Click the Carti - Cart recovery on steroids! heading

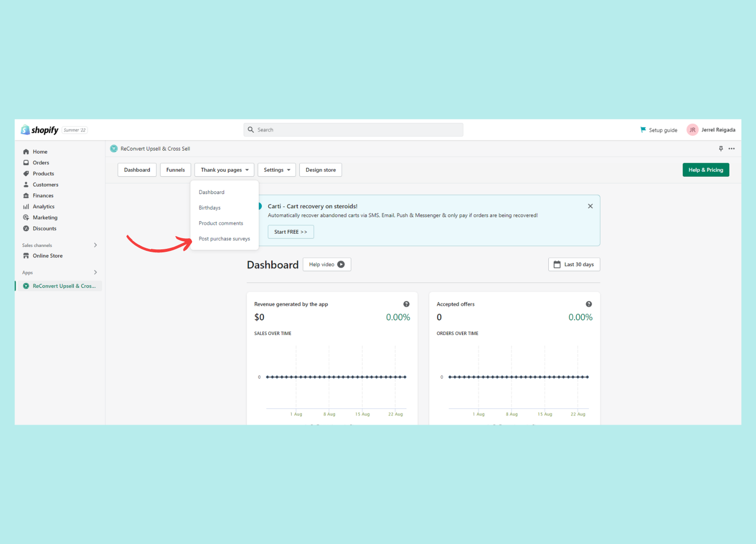312,206
